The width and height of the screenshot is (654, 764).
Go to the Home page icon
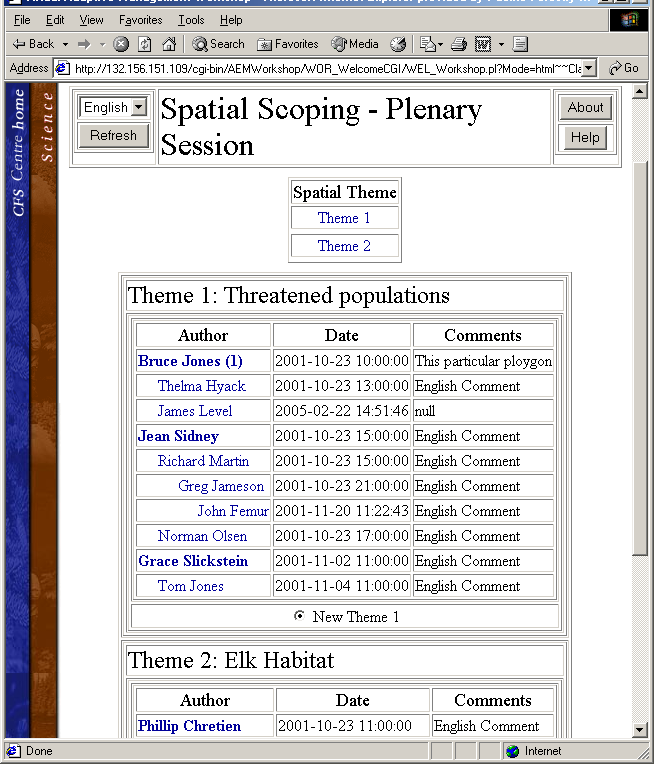click(x=169, y=44)
